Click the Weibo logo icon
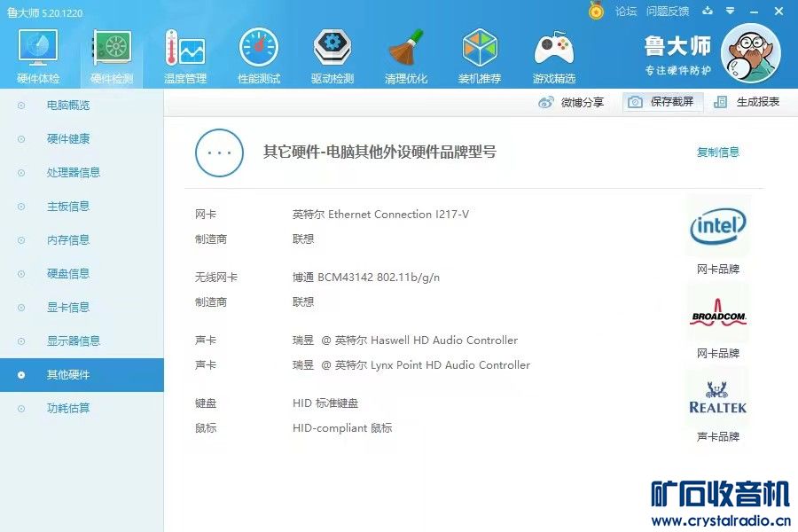 [546, 102]
